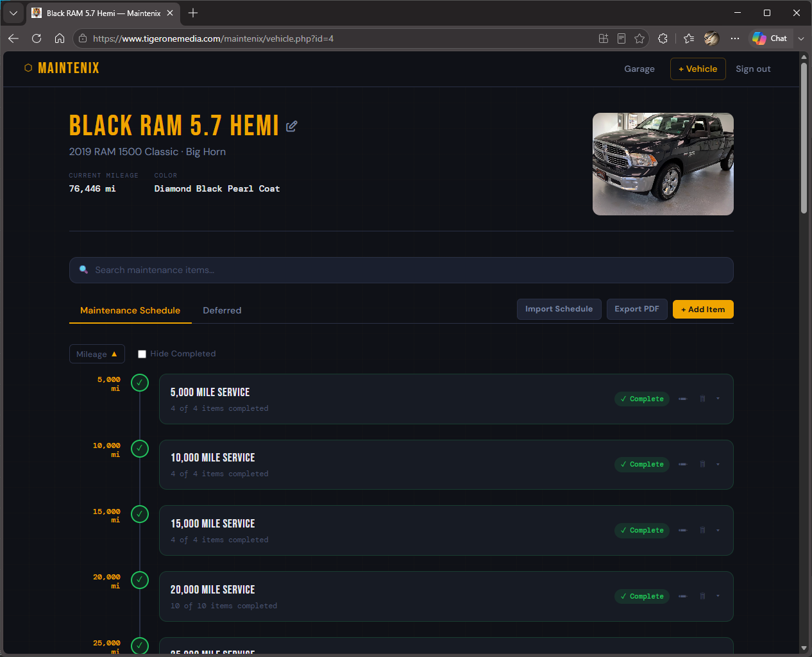This screenshot has width=812, height=657.
Task: Change the Mileage sort order
Action: pyautogui.click(x=97, y=354)
